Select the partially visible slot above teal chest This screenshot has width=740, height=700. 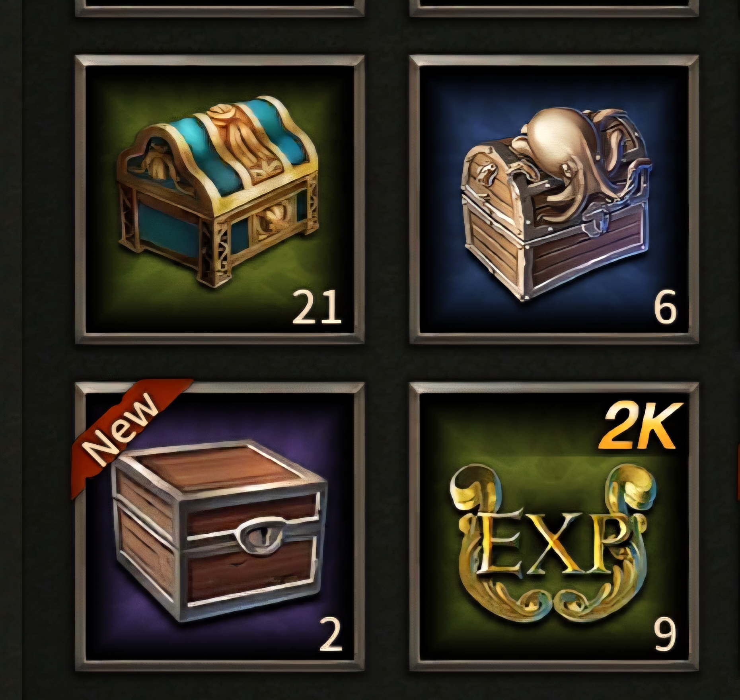[220, 8]
